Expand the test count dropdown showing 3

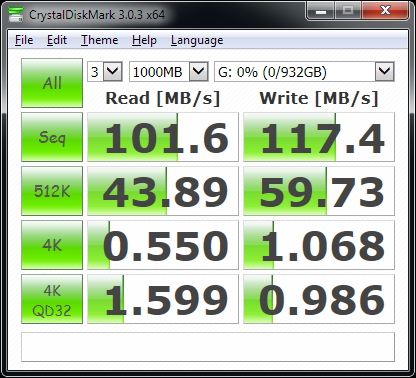click(x=112, y=71)
